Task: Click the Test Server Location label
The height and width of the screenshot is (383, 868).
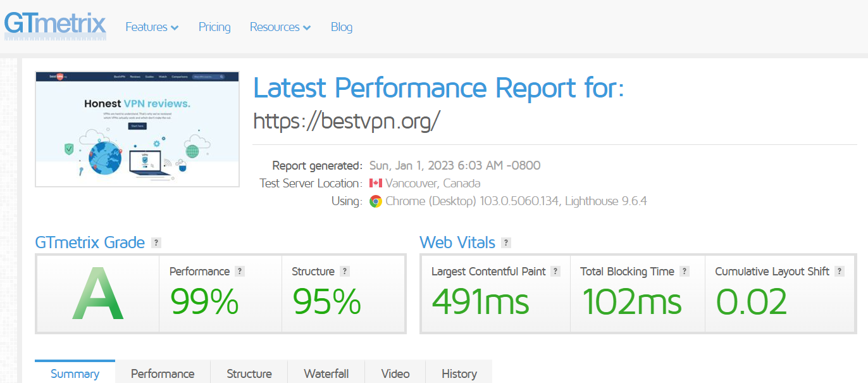Action: pyautogui.click(x=311, y=184)
